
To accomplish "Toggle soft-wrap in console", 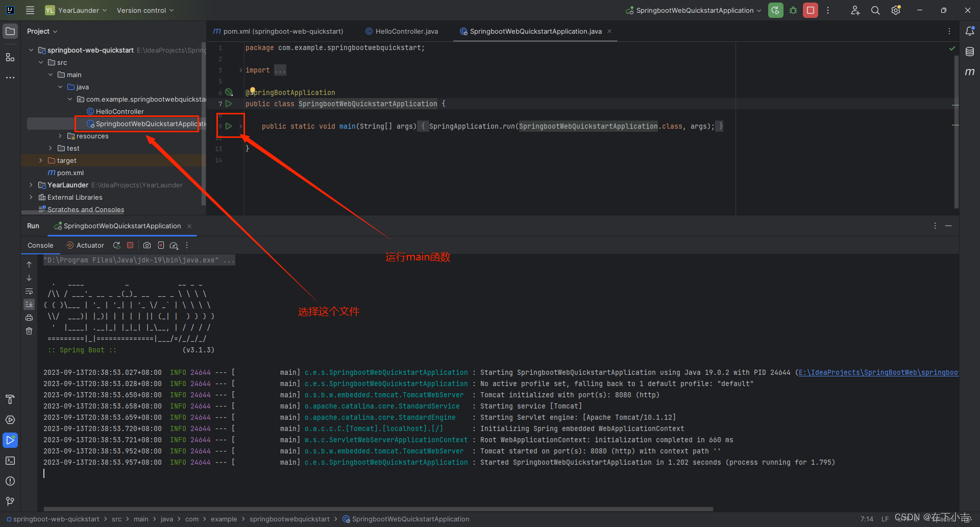I will (29, 292).
